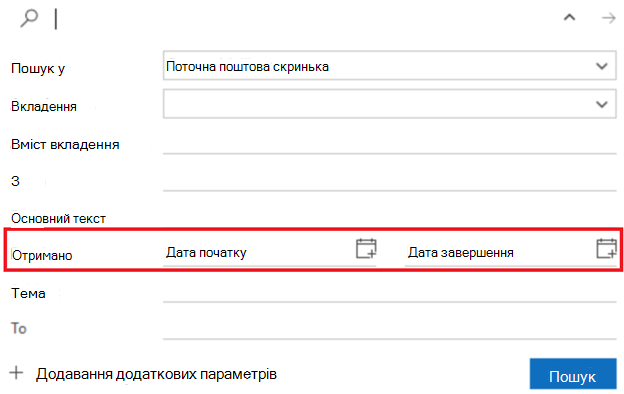Click the Основний текст input field
This screenshot has width=624, height=394.
[x=390, y=217]
